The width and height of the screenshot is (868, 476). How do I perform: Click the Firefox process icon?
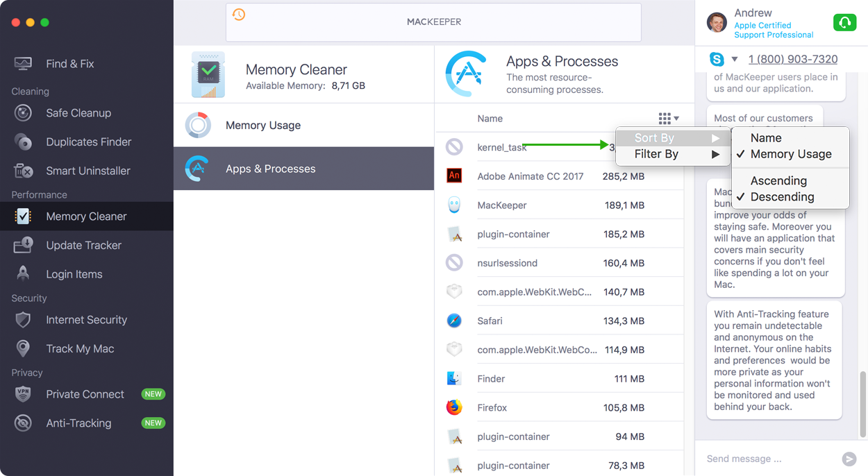click(x=454, y=407)
